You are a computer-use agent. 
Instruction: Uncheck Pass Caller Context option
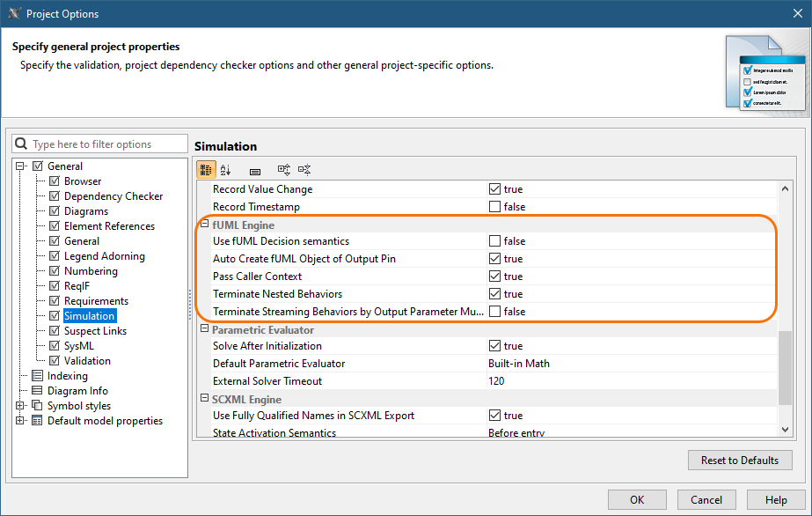coord(495,276)
